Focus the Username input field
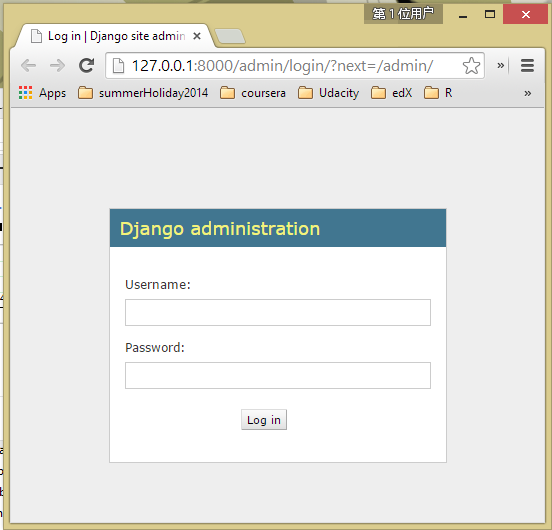 (x=278, y=313)
